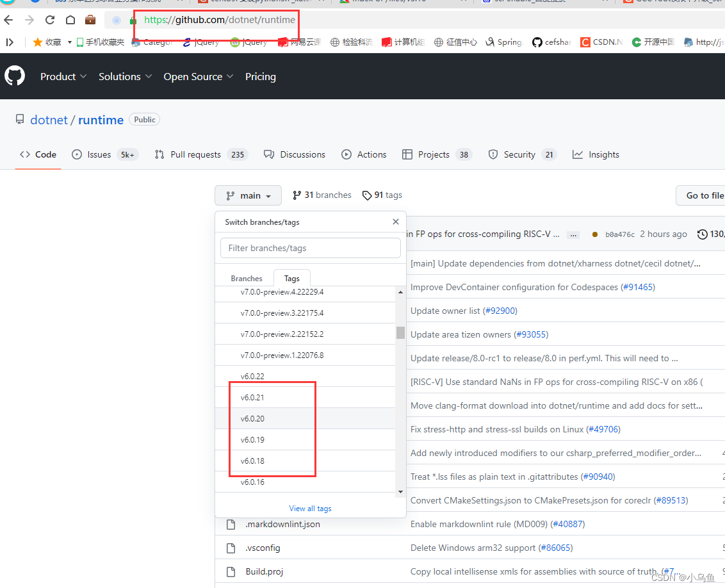Click the jQuery bookmark icon

pos(187,42)
